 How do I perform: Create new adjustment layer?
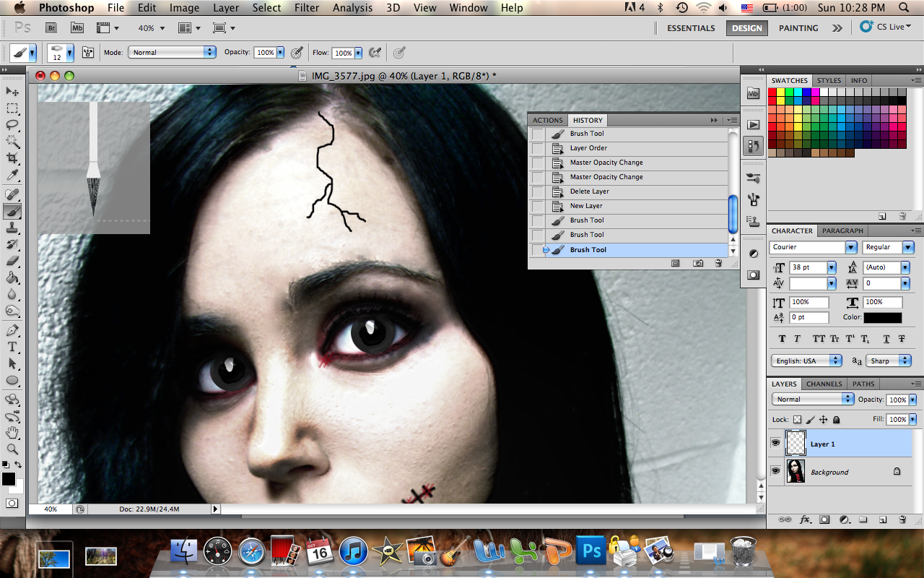pyautogui.click(x=844, y=519)
